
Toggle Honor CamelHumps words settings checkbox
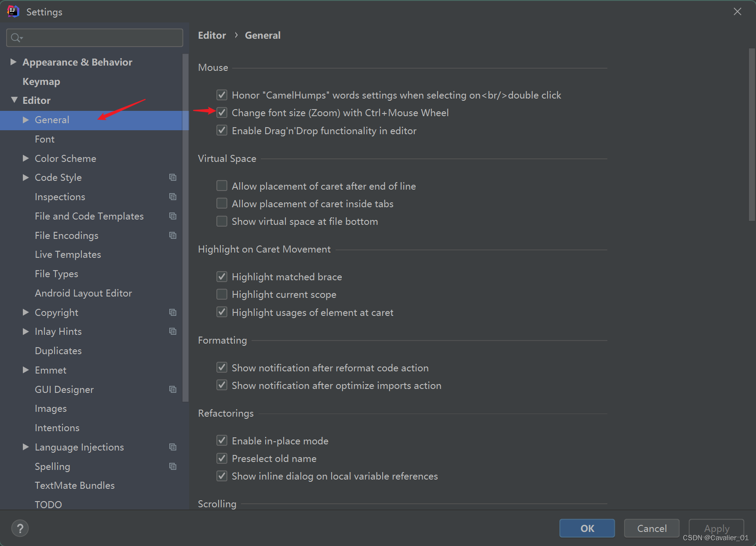tap(222, 95)
